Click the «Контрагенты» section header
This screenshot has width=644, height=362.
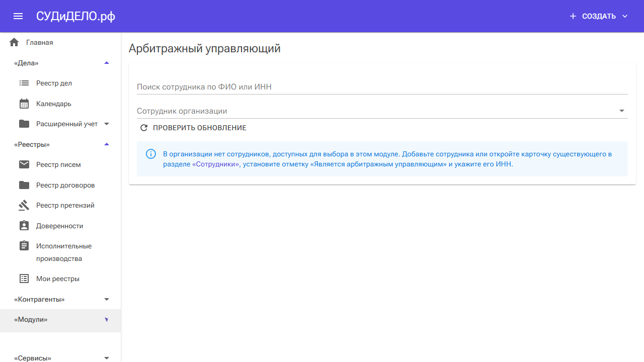[60, 299]
